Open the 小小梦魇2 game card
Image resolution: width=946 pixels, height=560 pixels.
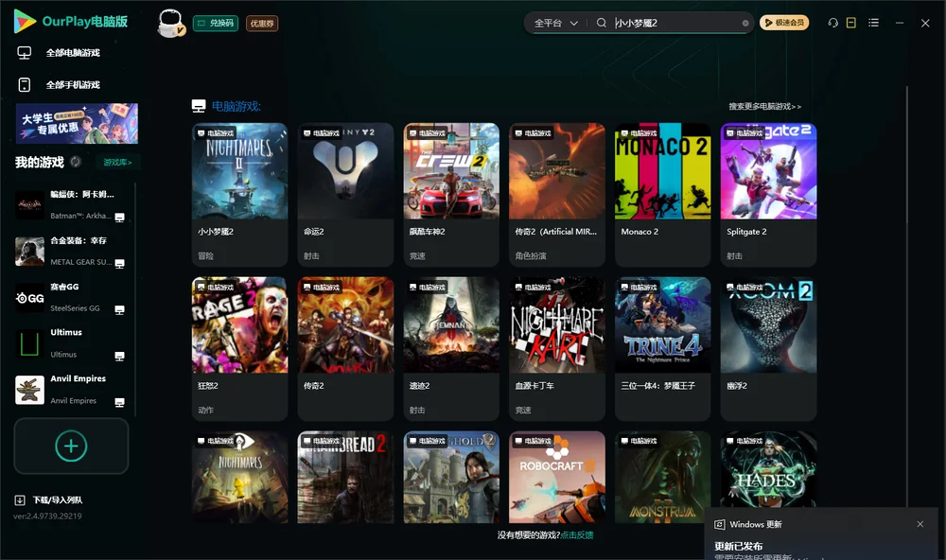(x=239, y=194)
